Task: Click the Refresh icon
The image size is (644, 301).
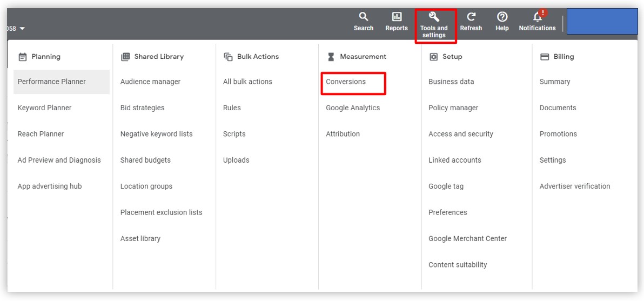Action: tap(471, 17)
